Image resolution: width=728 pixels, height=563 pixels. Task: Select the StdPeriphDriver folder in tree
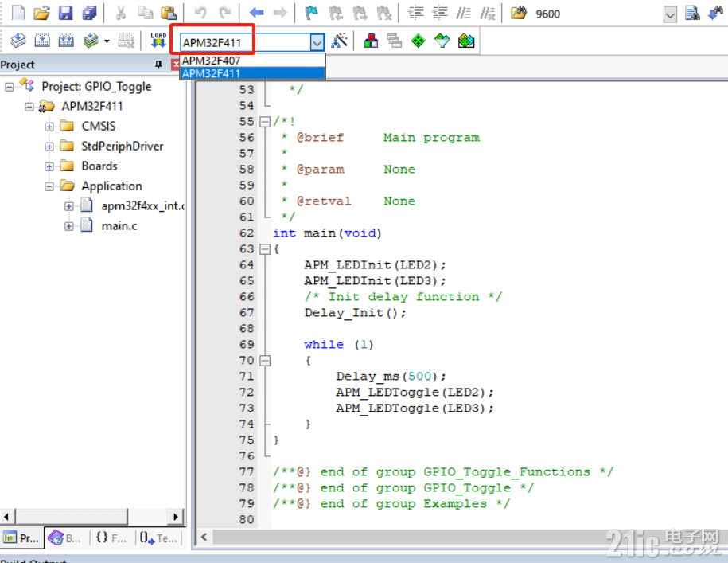(123, 146)
